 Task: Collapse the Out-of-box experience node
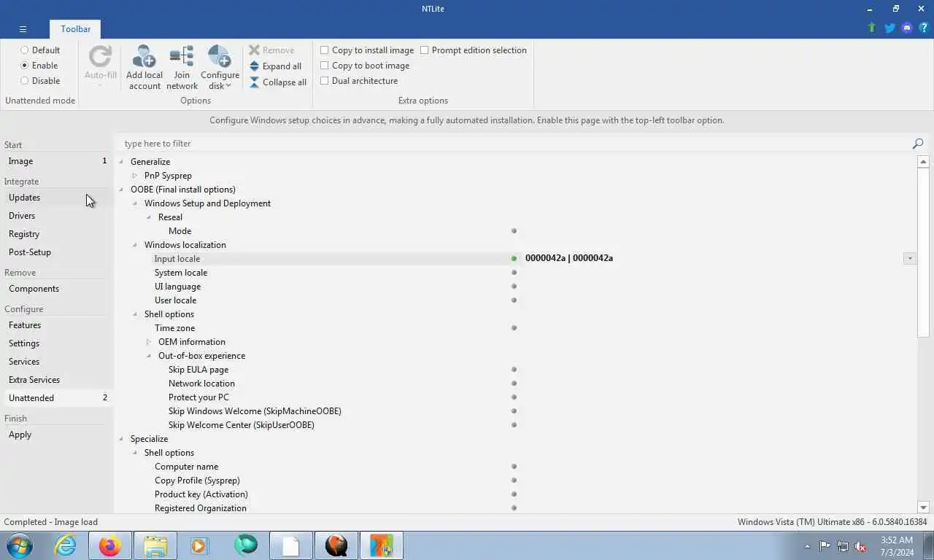coord(149,356)
